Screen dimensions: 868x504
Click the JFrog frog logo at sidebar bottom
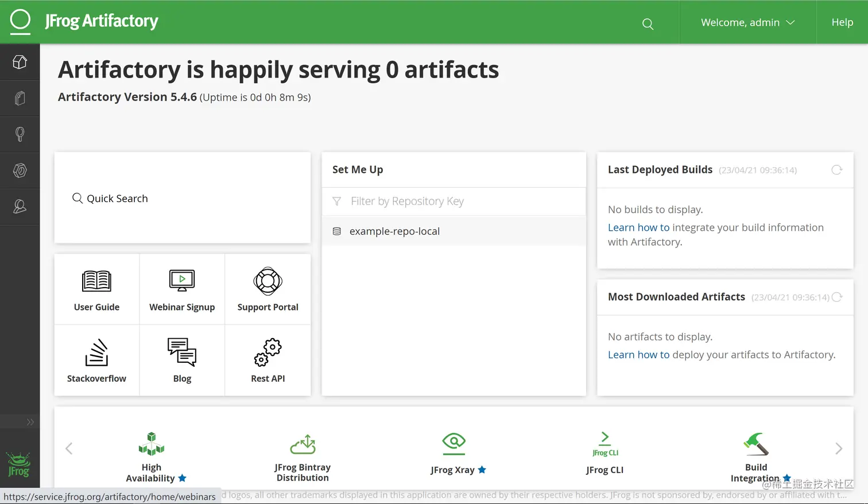point(18,464)
